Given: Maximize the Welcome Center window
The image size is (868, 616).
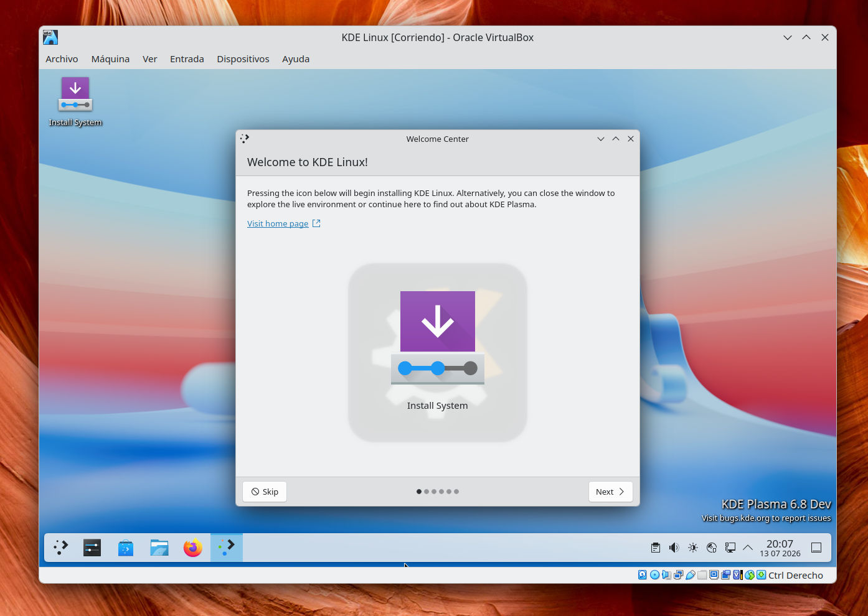Looking at the screenshot, I should [616, 139].
